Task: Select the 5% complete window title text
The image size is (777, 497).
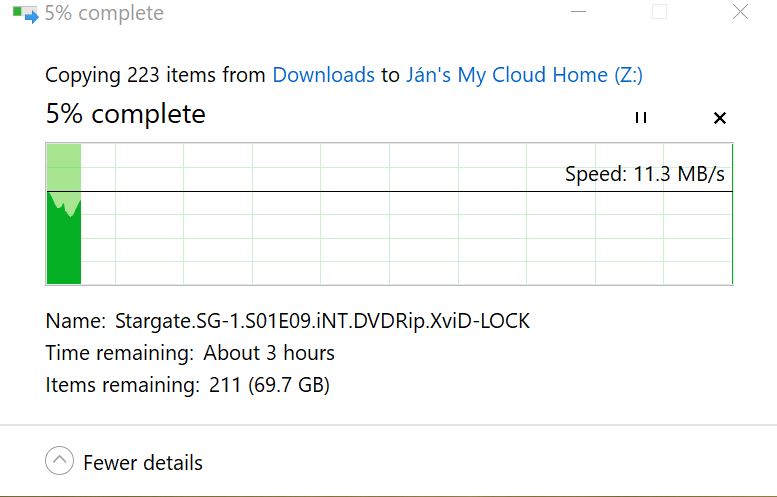Action: tap(104, 13)
